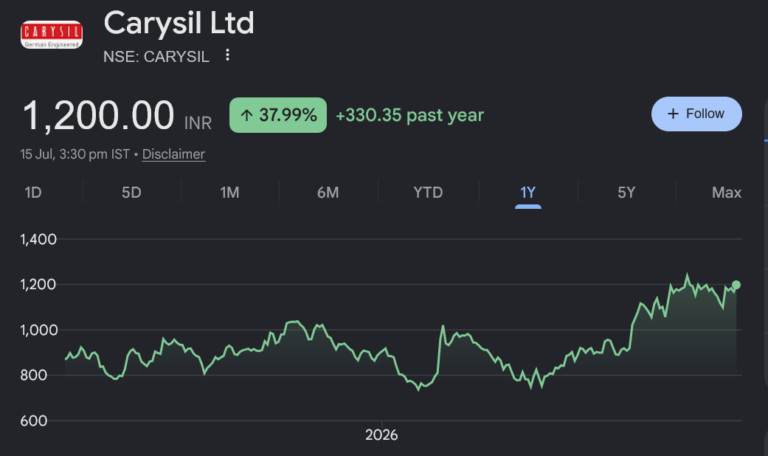768x456 pixels.
Task: Click the Carysil company logo
Action: 51,34
